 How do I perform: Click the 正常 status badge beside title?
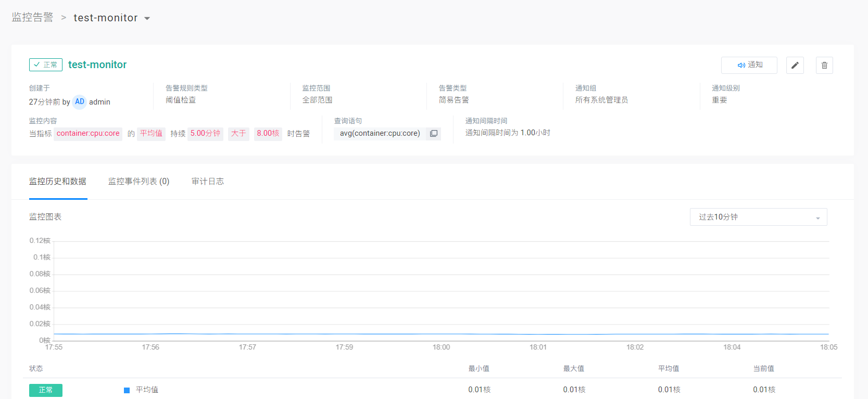[46, 65]
